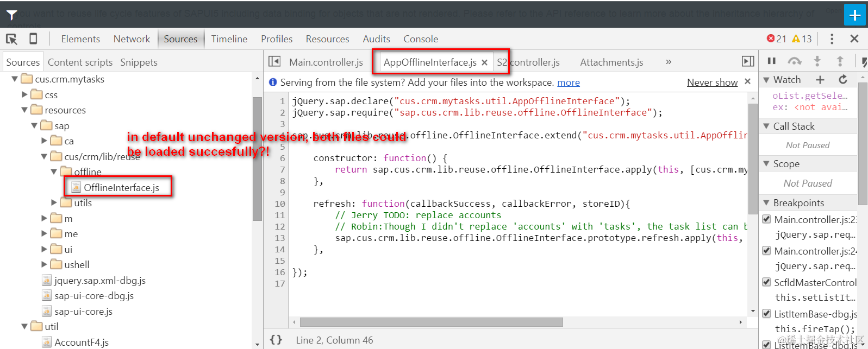Show the warnings count icon

[x=796, y=39]
